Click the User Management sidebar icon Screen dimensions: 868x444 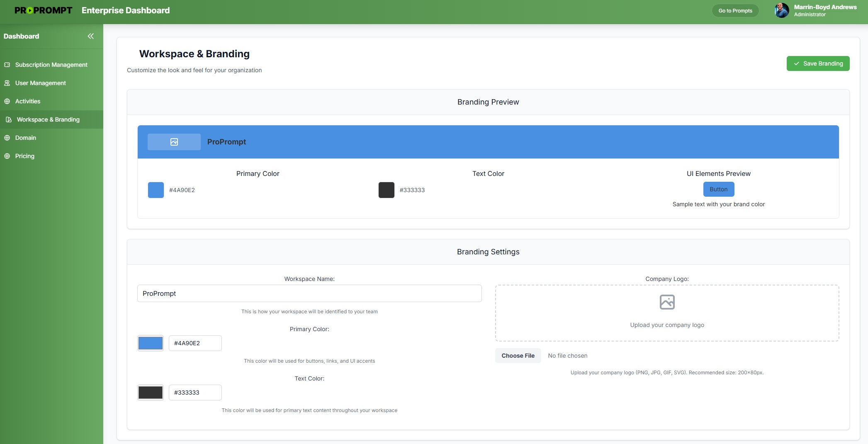7,83
